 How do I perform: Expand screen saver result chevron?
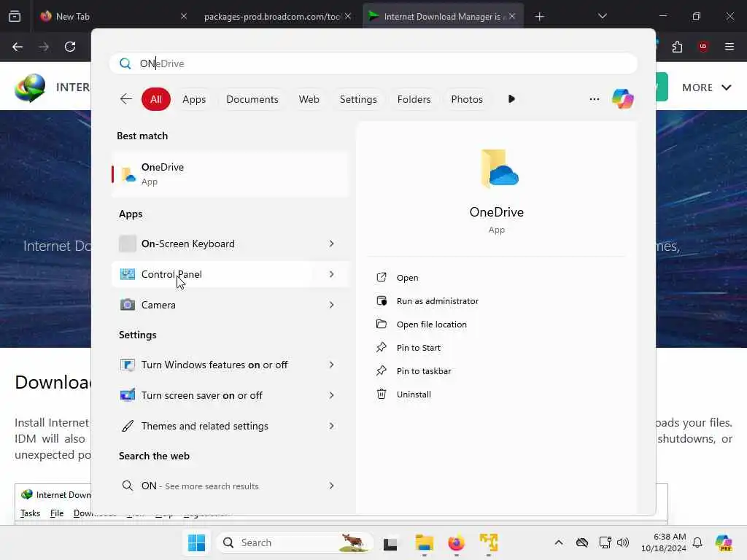click(332, 395)
